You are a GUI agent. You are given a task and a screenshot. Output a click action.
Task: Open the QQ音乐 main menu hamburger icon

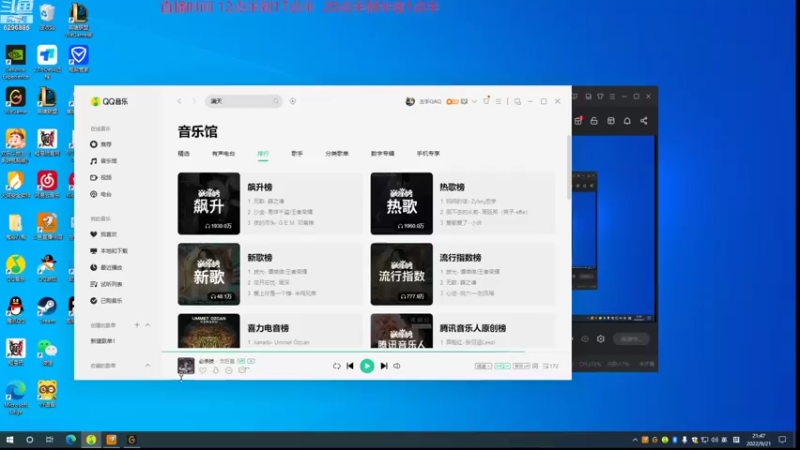tap(498, 101)
